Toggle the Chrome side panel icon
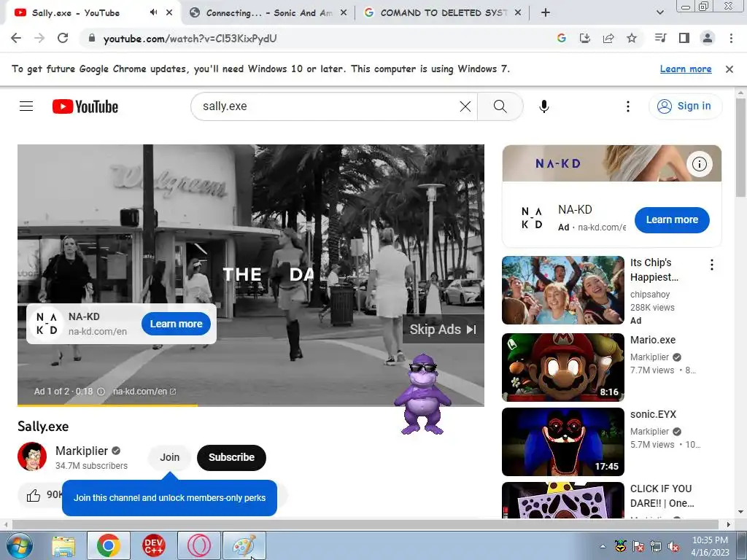Image resolution: width=747 pixels, height=560 pixels. click(684, 38)
